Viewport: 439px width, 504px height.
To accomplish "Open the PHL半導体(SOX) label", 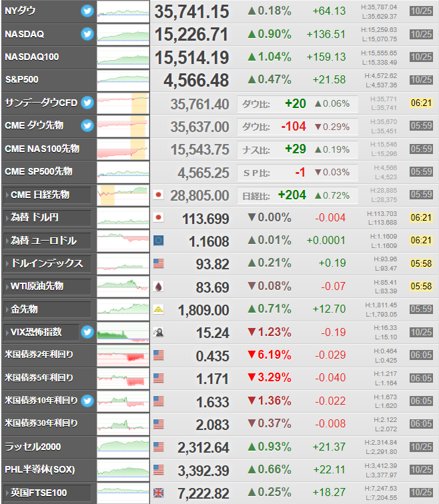I will point(40,469).
